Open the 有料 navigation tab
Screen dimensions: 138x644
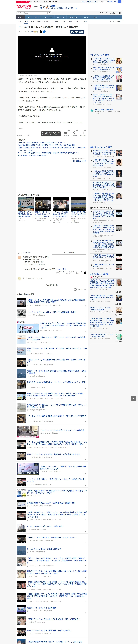pyautogui.click(x=95, y=17)
